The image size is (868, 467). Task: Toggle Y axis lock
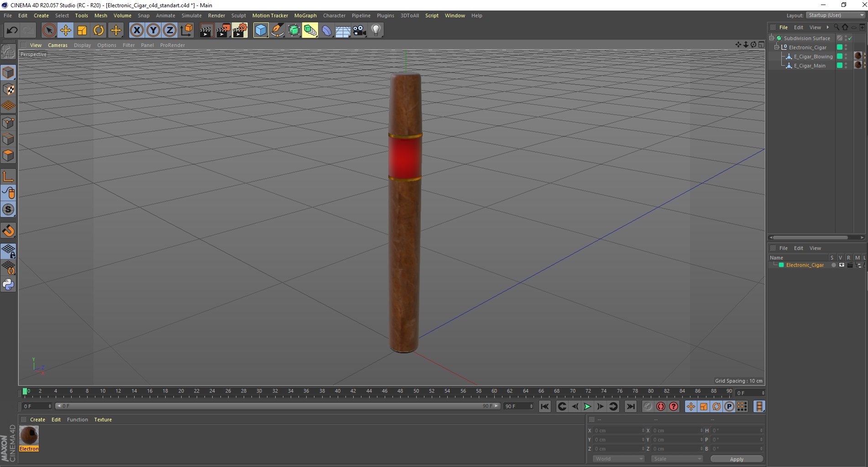(x=153, y=31)
